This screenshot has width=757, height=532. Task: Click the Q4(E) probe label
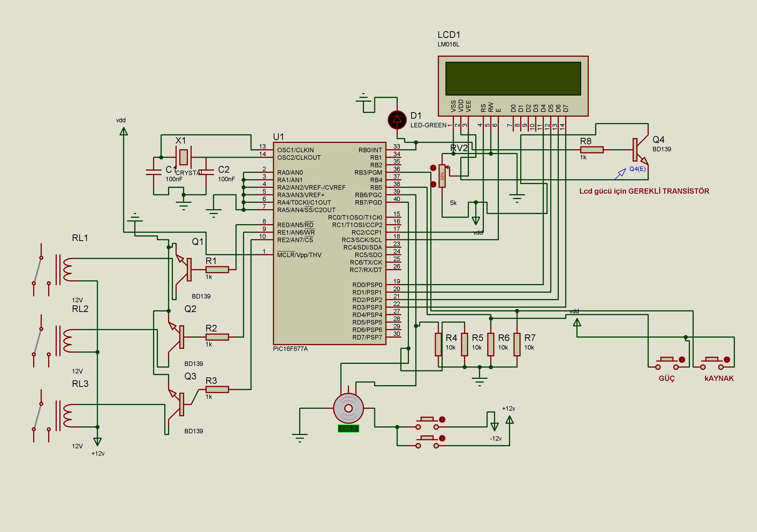tap(637, 169)
